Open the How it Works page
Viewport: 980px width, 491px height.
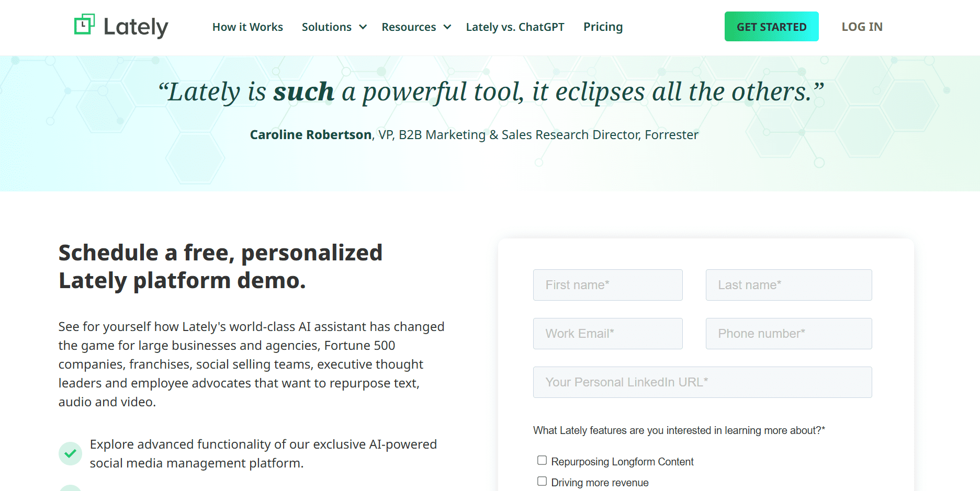[x=247, y=27]
